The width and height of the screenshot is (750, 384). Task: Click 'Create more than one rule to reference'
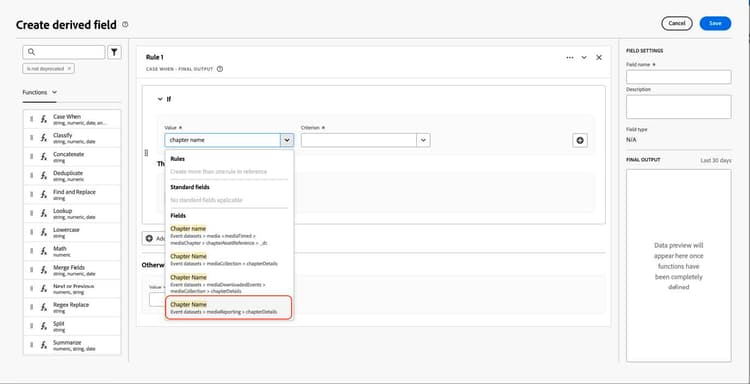coord(219,171)
